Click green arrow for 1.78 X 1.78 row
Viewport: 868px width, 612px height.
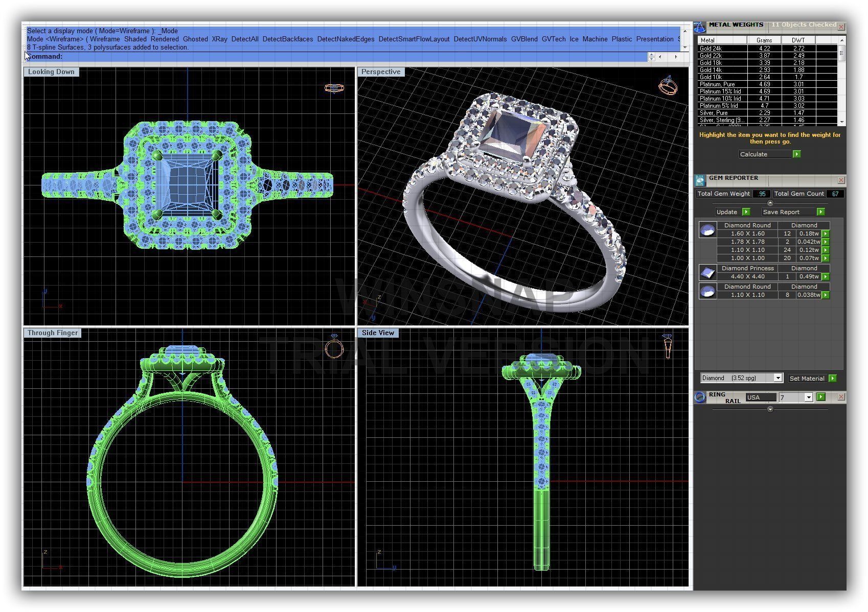pyautogui.click(x=826, y=242)
